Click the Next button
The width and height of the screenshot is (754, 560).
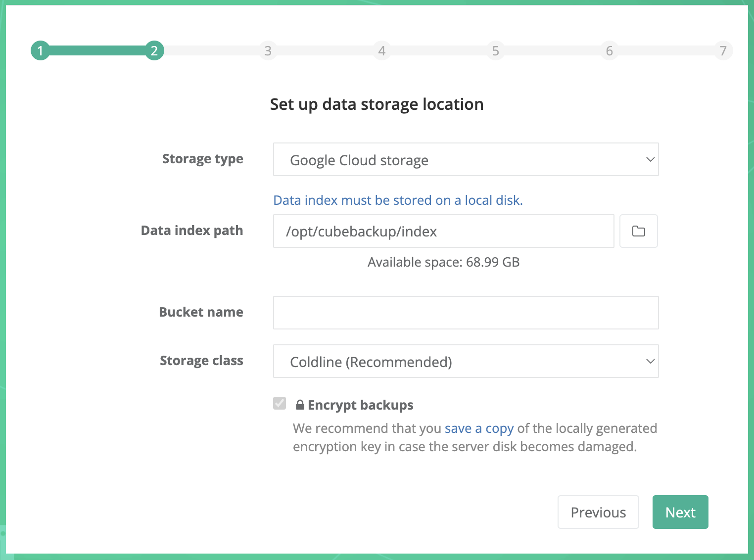(x=680, y=512)
